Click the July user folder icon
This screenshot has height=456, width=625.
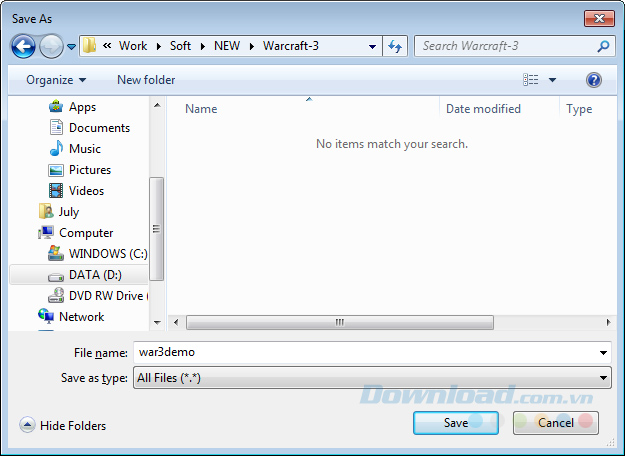46,211
